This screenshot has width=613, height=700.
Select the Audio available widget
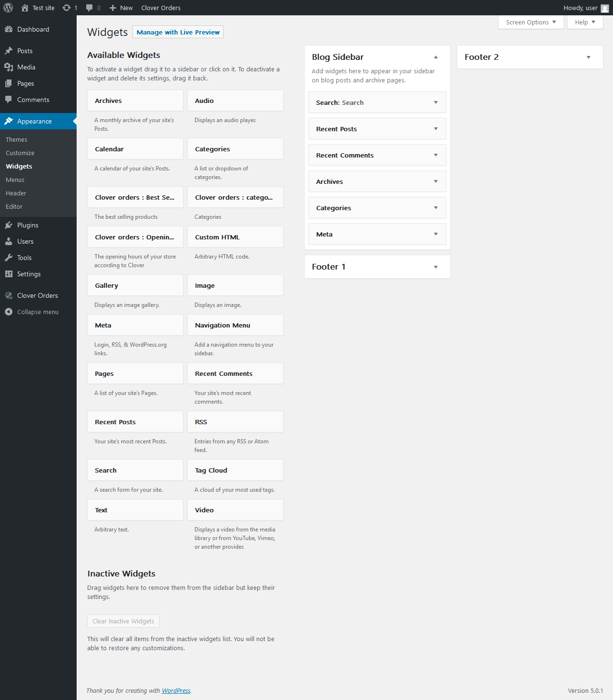[x=235, y=101]
